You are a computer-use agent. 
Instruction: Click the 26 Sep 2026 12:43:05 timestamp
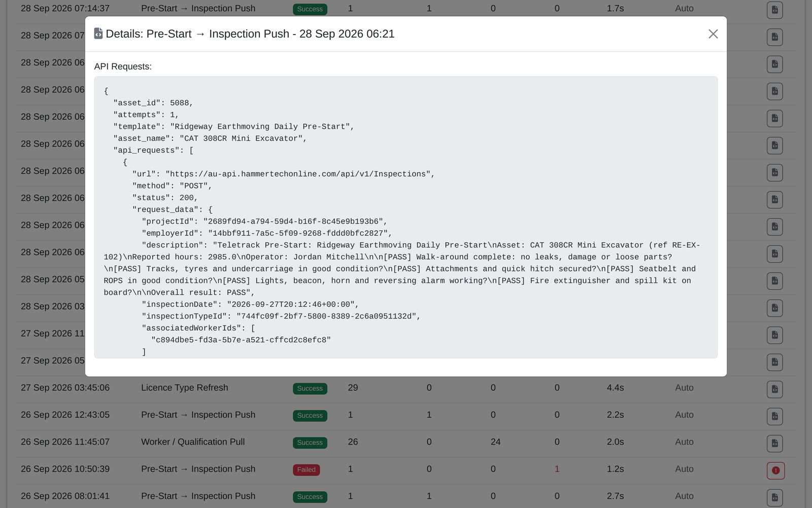click(x=65, y=415)
